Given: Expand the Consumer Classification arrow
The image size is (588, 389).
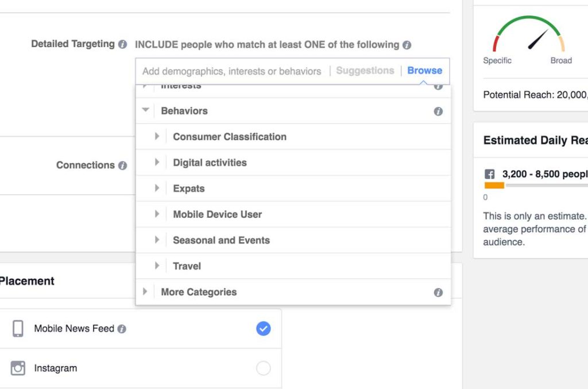Looking at the screenshot, I should 157,136.
